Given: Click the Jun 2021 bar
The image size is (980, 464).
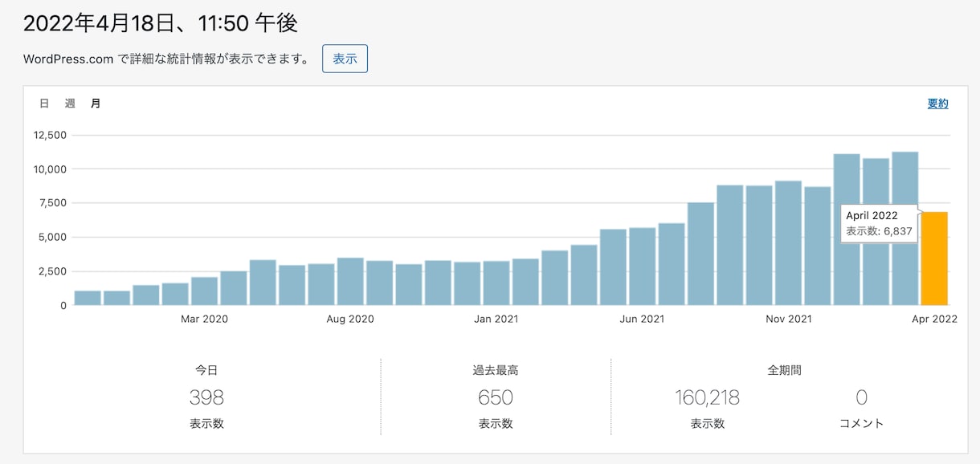Looking at the screenshot, I should 643,267.
